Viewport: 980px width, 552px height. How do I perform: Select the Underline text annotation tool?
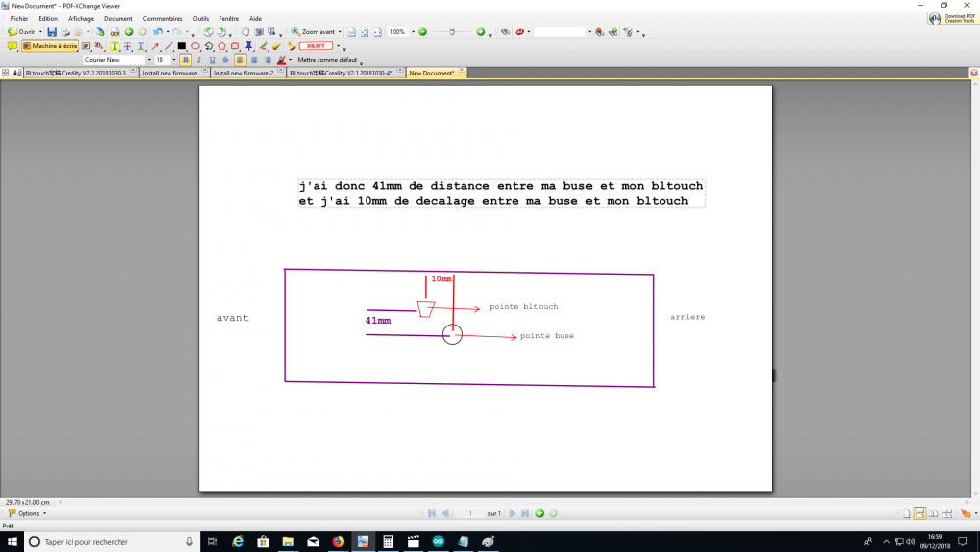pyautogui.click(x=141, y=46)
